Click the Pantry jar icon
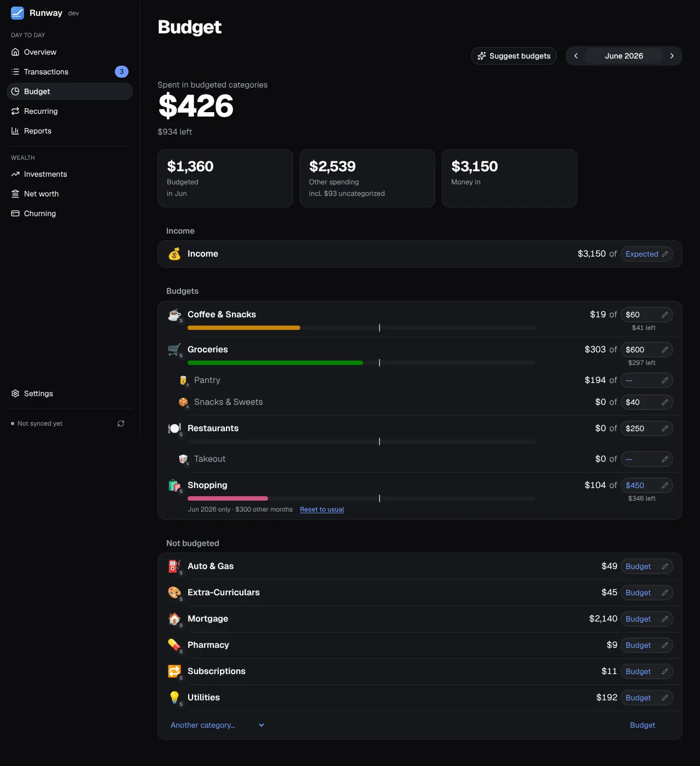This screenshot has height=766, width=700. tap(183, 380)
